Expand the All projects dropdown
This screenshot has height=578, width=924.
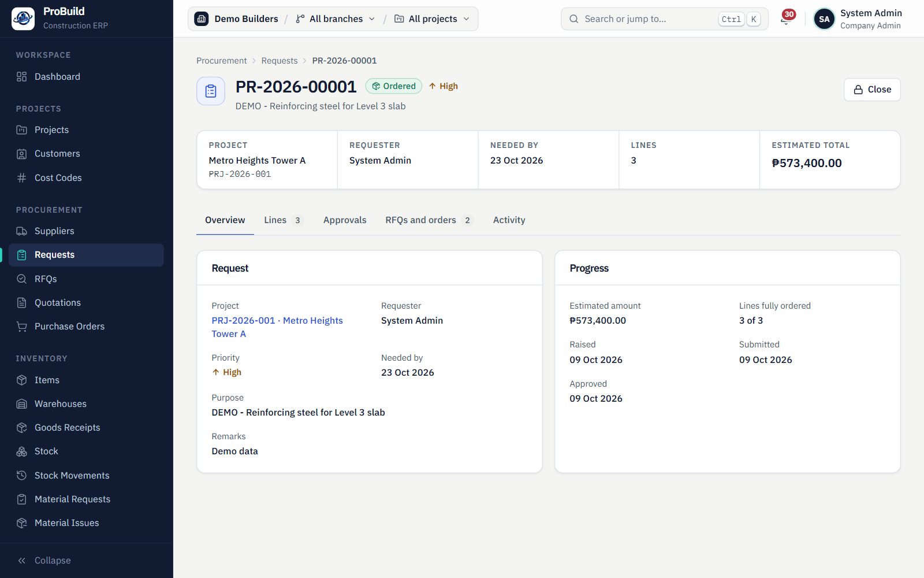pos(432,18)
